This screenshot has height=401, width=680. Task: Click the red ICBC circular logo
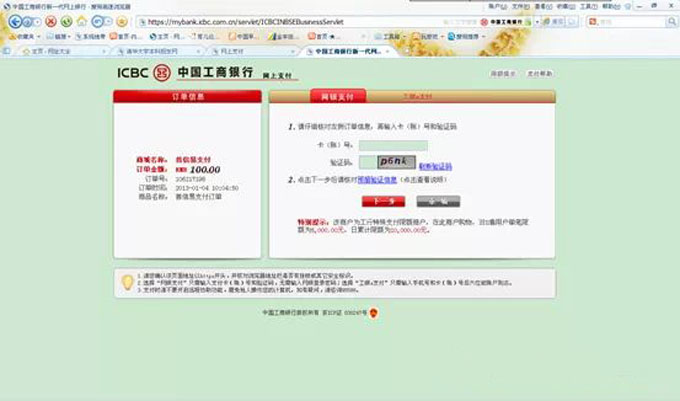(162, 72)
